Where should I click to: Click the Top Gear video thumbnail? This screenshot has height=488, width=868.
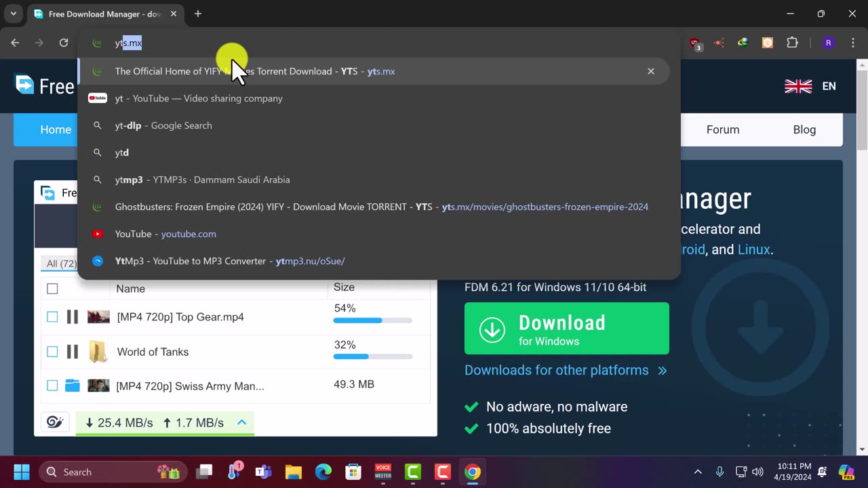[x=98, y=317]
